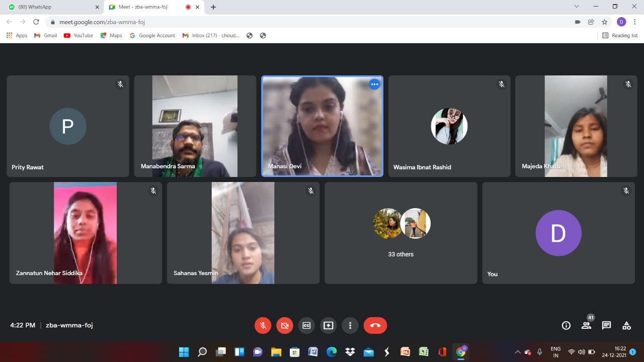Image resolution: width=644 pixels, height=362 pixels.
Task: Bookmark this page with star icon
Action: (605, 22)
